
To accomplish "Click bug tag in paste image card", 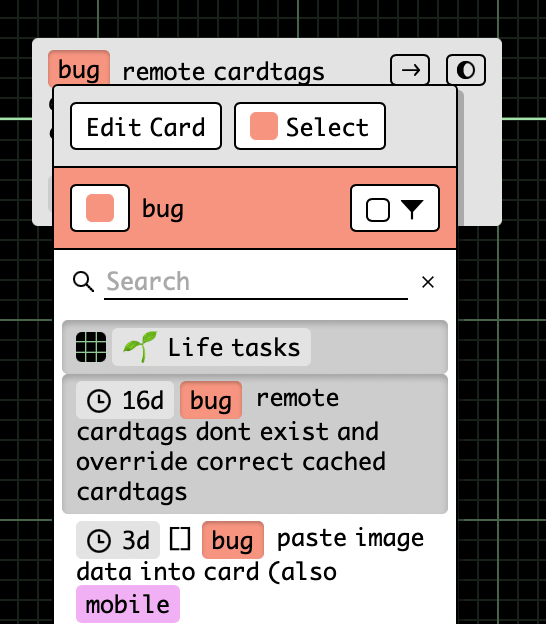I will tap(233, 540).
